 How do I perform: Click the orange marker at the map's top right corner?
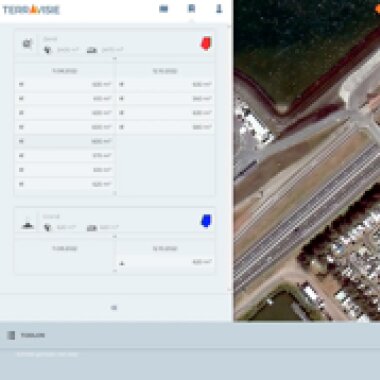(377, 9)
